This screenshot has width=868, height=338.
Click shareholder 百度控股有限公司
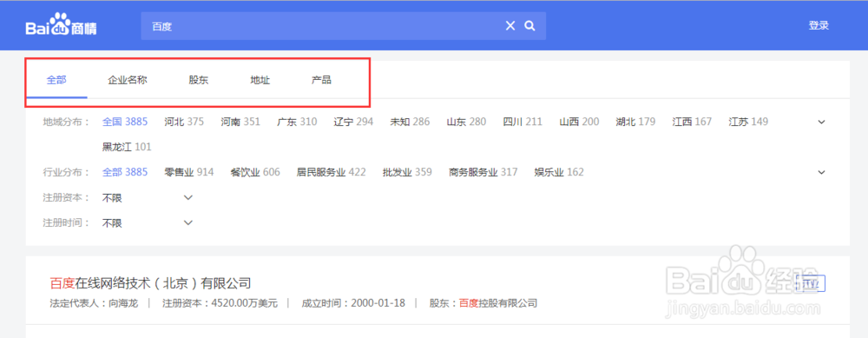[498, 303]
